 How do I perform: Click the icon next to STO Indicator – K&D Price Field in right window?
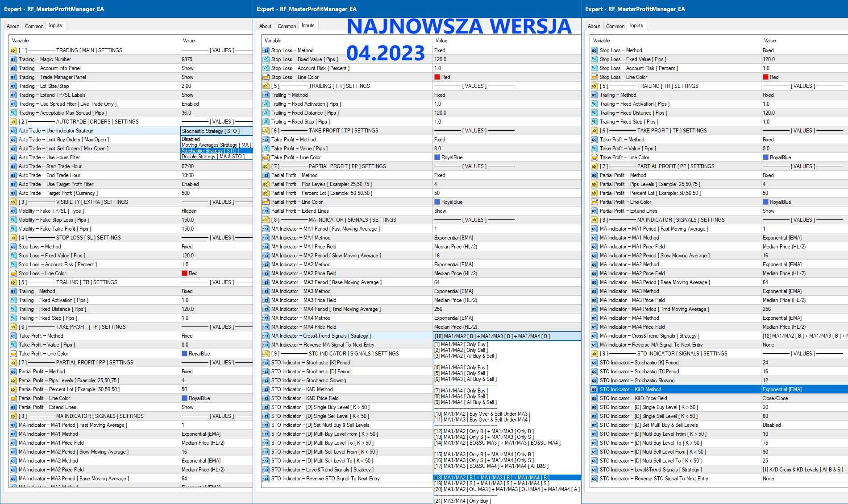[594, 398]
